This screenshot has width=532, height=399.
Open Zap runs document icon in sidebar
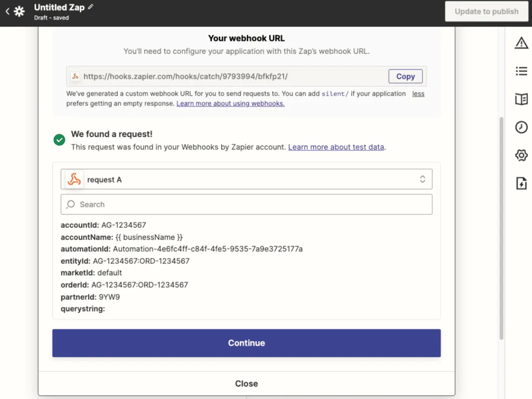[521, 183]
